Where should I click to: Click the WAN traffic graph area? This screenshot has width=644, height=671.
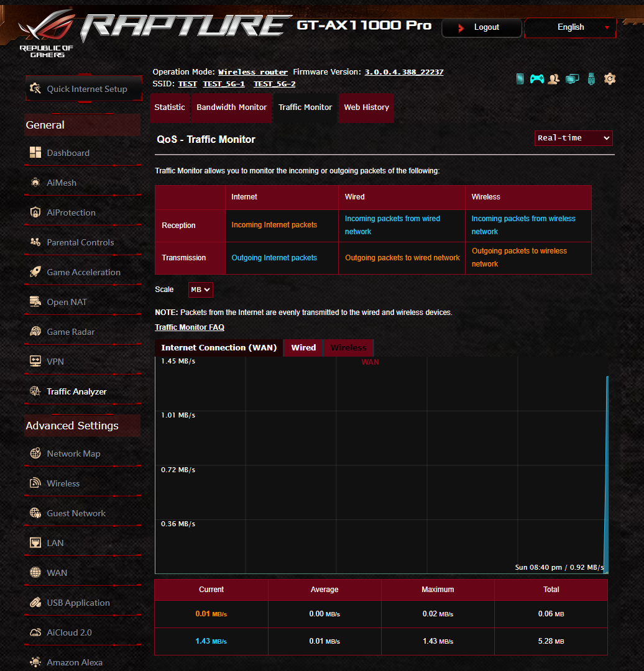point(382,465)
